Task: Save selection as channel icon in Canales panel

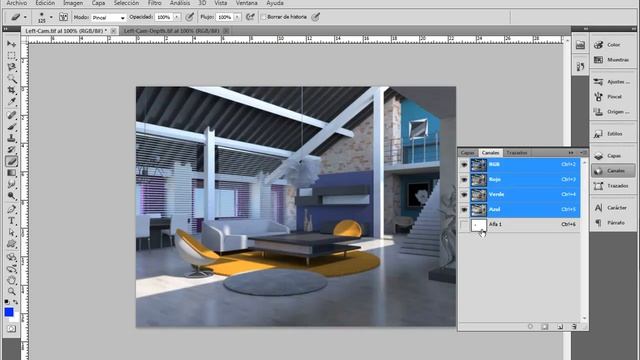Action: (545, 327)
